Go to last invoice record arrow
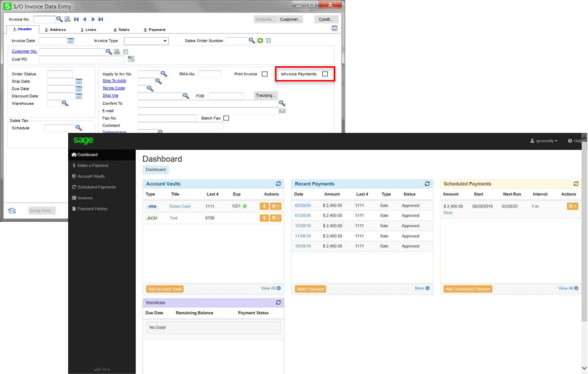Image resolution: width=588 pixels, height=374 pixels. point(101,19)
